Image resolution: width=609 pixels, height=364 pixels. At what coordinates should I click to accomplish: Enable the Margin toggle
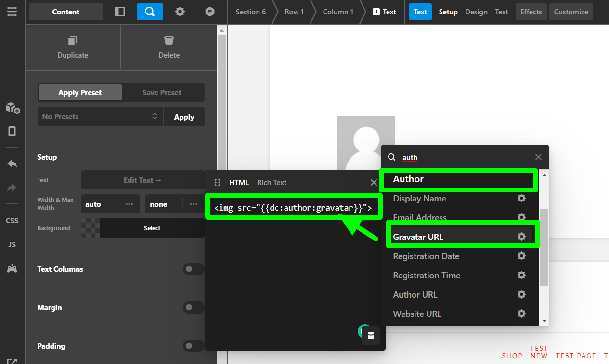[x=194, y=307]
